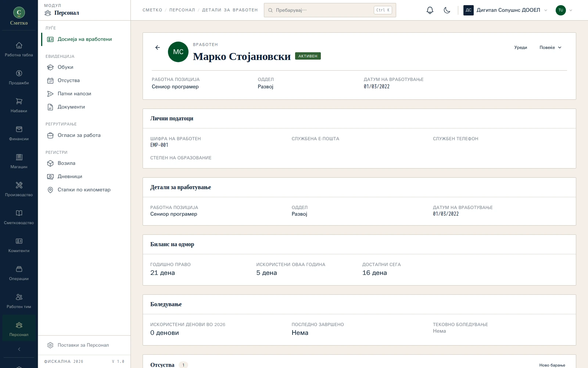Open the Операции module icon
588x368 pixels.
(19, 273)
